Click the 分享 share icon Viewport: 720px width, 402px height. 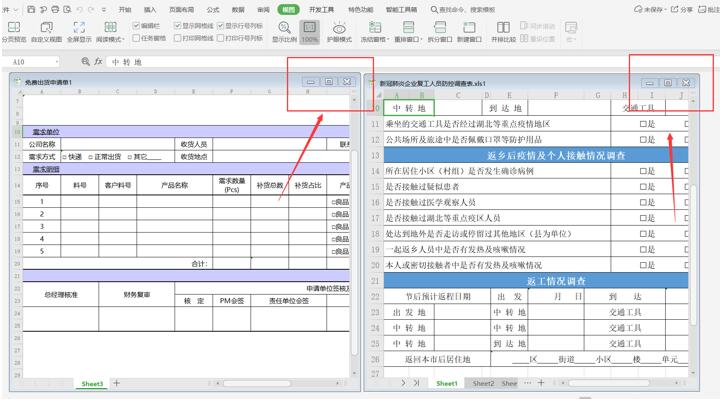tap(675, 9)
